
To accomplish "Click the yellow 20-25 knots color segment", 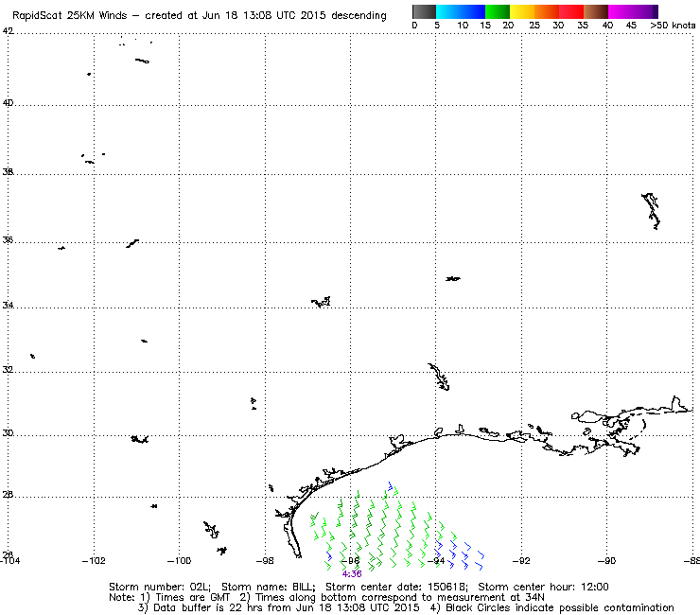I will [x=522, y=11].
